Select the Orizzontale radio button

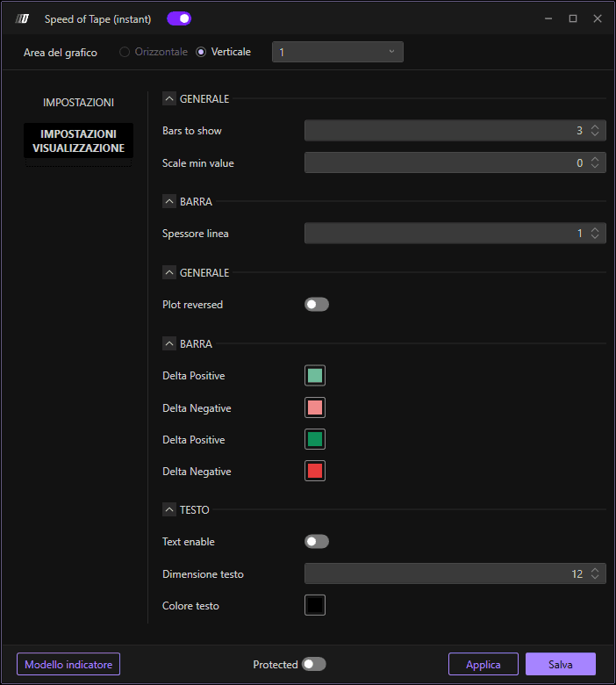coord(125,52)
